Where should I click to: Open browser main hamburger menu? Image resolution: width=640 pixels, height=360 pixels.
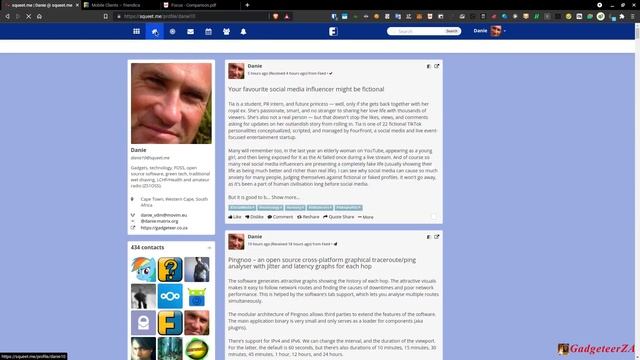tap(633, 16)
